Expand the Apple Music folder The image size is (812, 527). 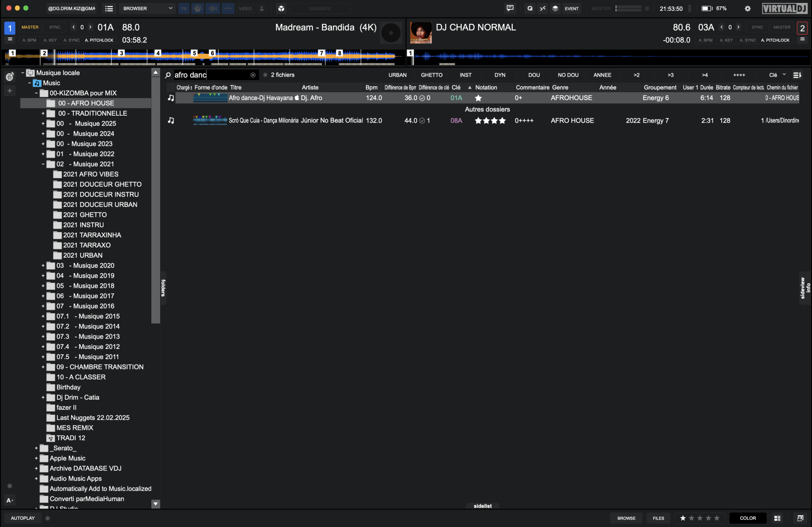(36, 459)
